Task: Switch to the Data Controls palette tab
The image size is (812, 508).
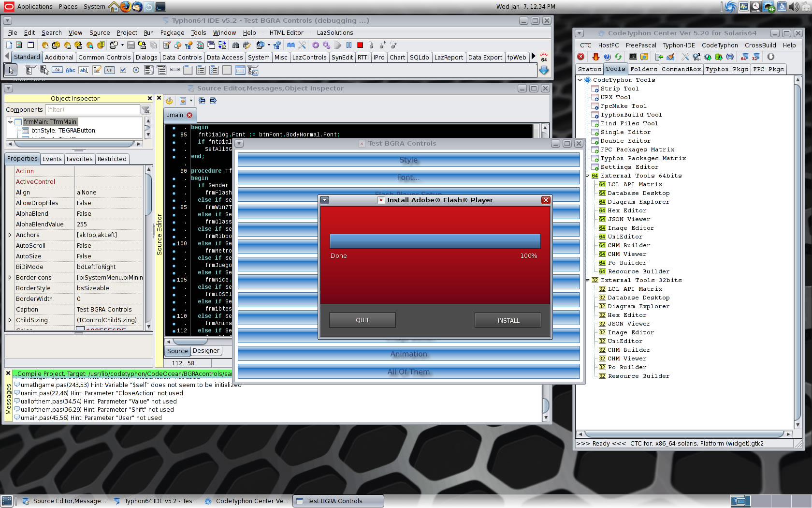Action: (x=182, y=58)
